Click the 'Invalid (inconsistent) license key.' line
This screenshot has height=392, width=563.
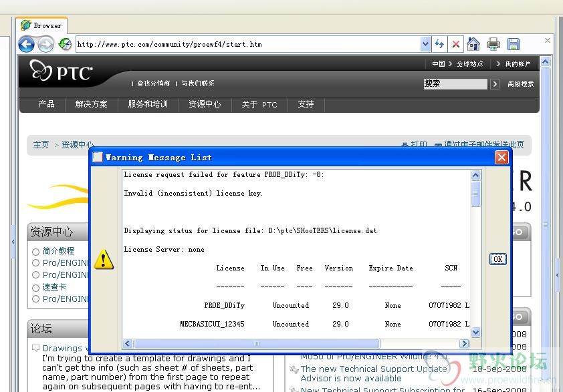coord(193,193)
